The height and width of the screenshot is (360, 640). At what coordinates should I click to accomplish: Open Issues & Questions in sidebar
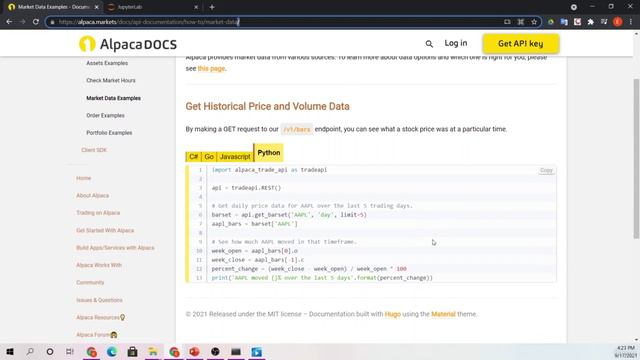coord(99,300)
